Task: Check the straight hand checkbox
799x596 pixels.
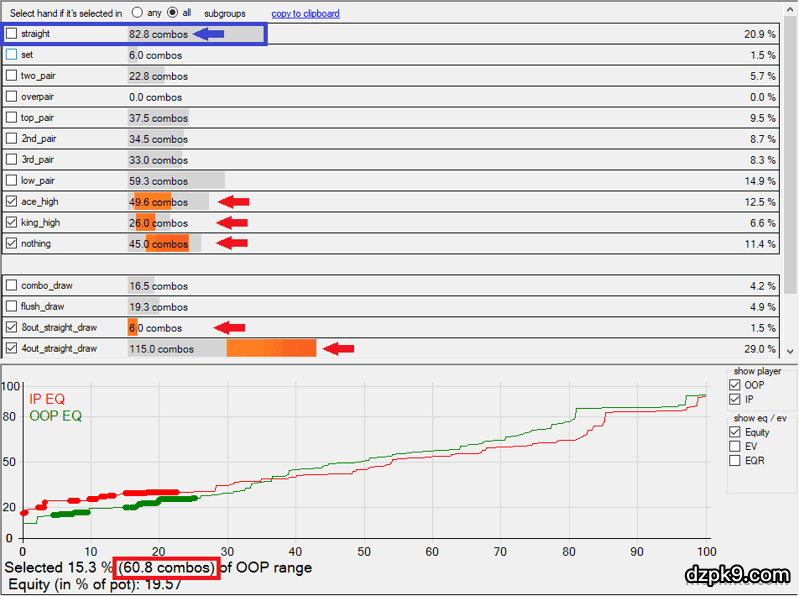Action: 12,34
